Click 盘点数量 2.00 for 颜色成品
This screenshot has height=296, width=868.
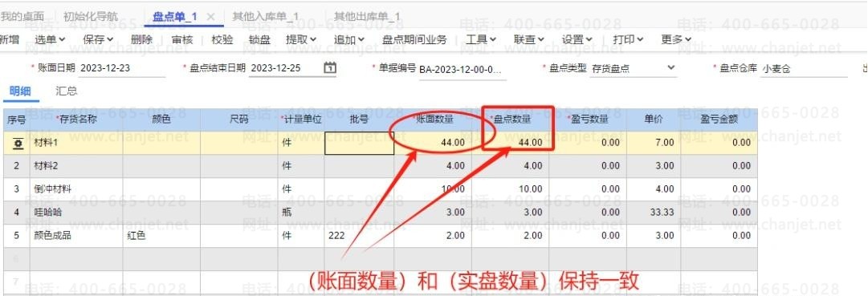[x=511, y=236]
